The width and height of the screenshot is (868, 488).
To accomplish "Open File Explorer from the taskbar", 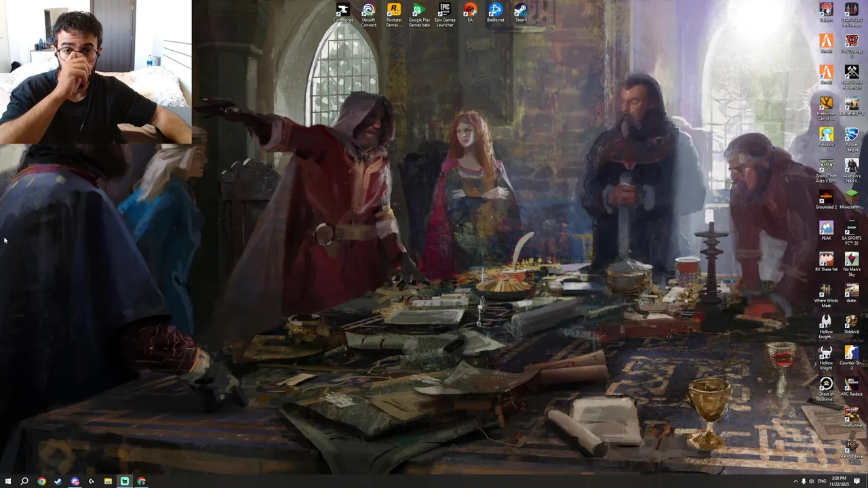I will [108, 481].
